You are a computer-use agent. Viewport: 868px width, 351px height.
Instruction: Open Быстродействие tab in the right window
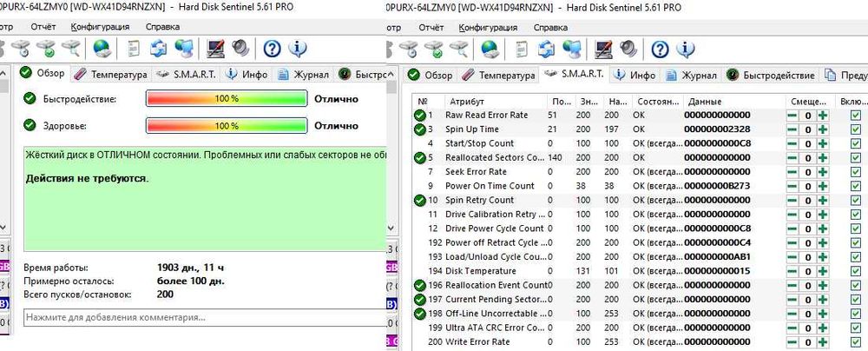pos(772,75)
